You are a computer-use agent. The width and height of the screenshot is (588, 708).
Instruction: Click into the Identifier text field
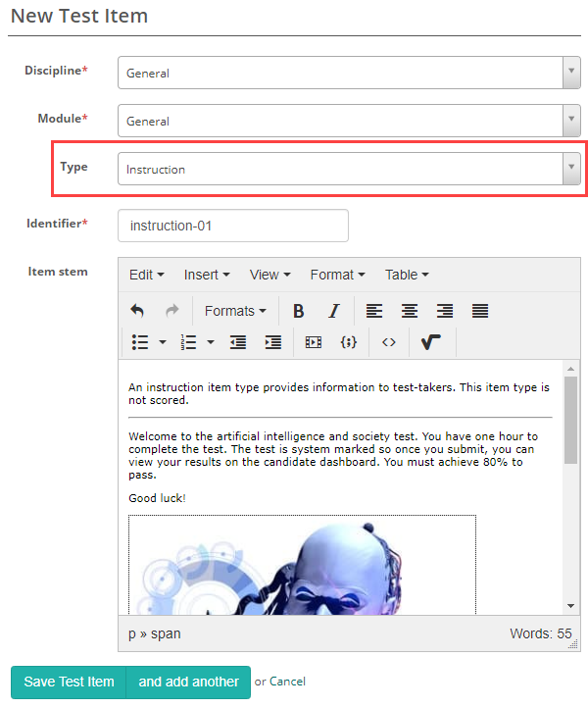[x=233, y=226]
